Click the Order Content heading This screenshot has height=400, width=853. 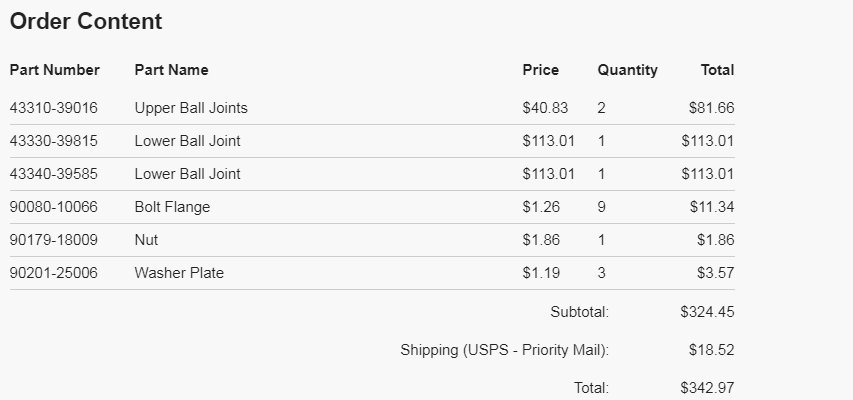[x=86, y=21]
